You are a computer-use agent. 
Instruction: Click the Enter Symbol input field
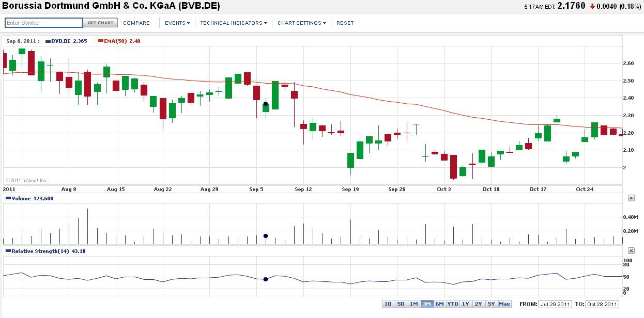pyautogui.click(x=44, y=23)
